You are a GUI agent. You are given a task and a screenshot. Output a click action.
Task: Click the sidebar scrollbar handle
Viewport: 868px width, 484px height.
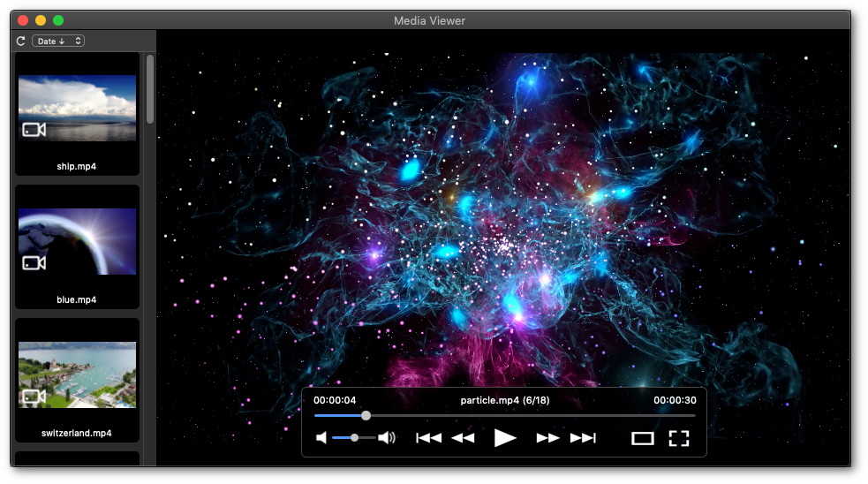click(x=150, y=88)
